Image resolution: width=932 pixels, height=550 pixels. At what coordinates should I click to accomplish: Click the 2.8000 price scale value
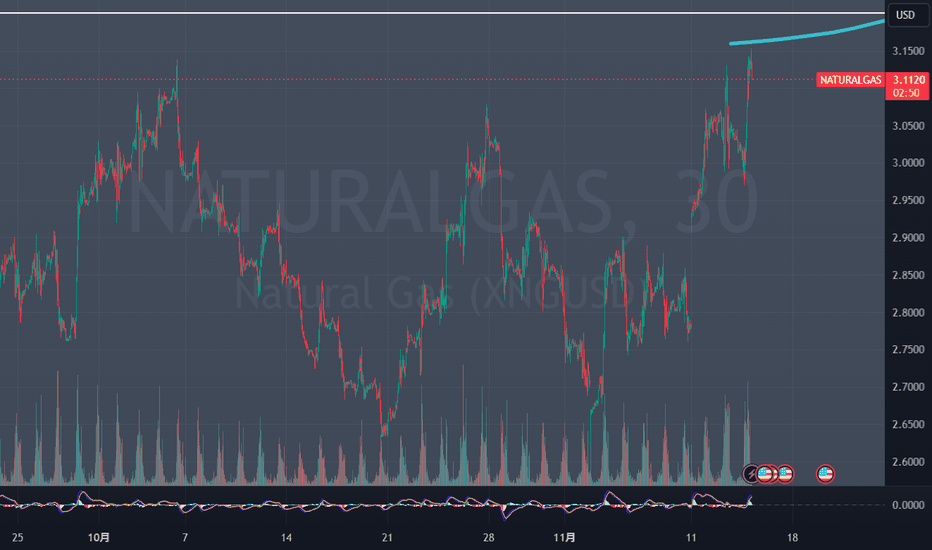(x=908, y=313)
